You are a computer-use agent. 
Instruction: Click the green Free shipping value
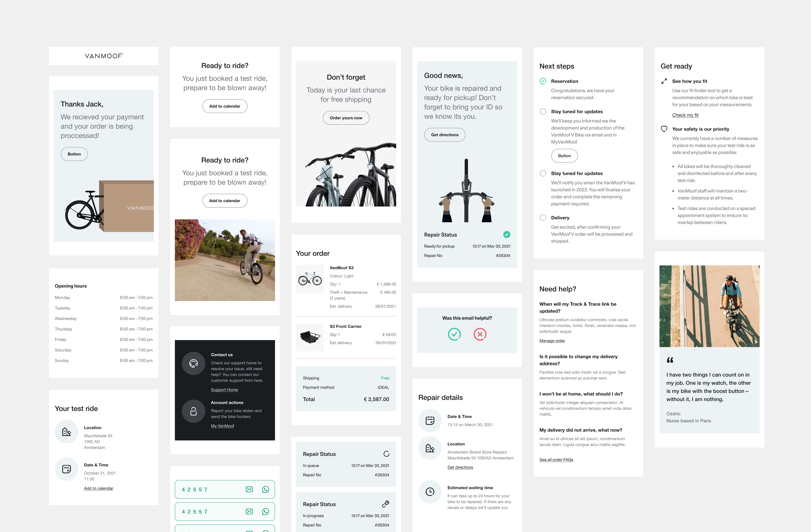click(x=385, y=378)
